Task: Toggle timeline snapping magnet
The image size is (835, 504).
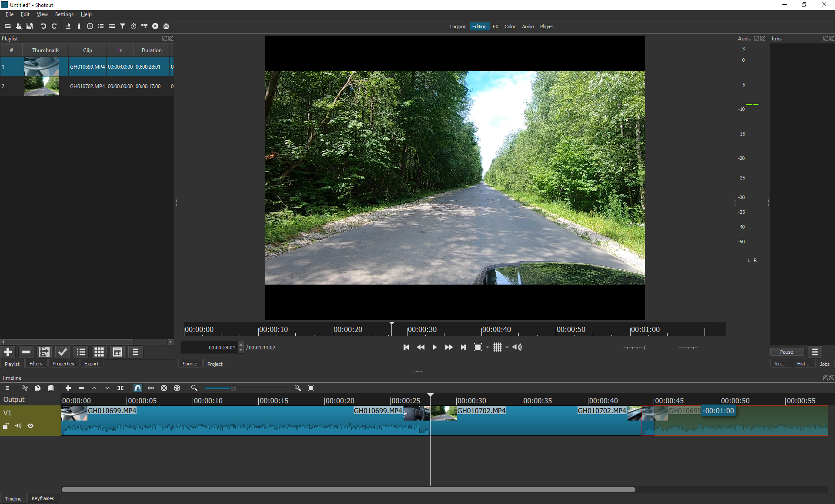Action: point(137,388)
